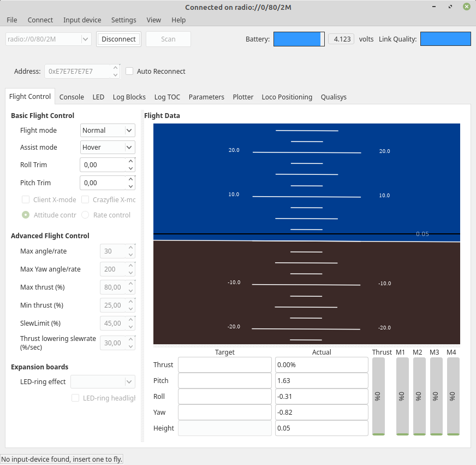Open the LED-ring effect dropdown
476x465 pixels.
click(x=103, y=382)
